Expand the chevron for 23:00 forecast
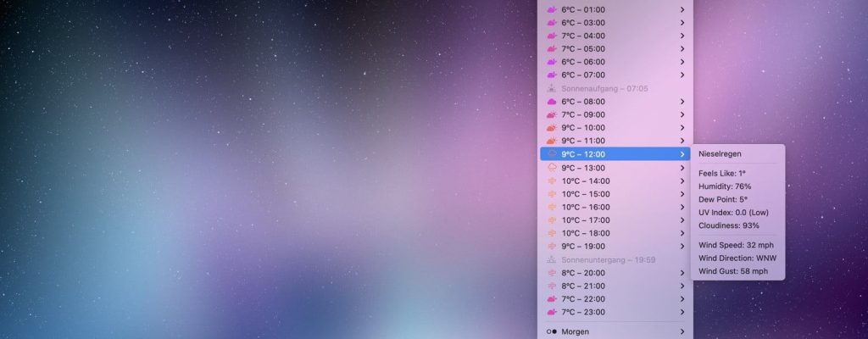Screen dimensions: 868x339 pos(682,312)
